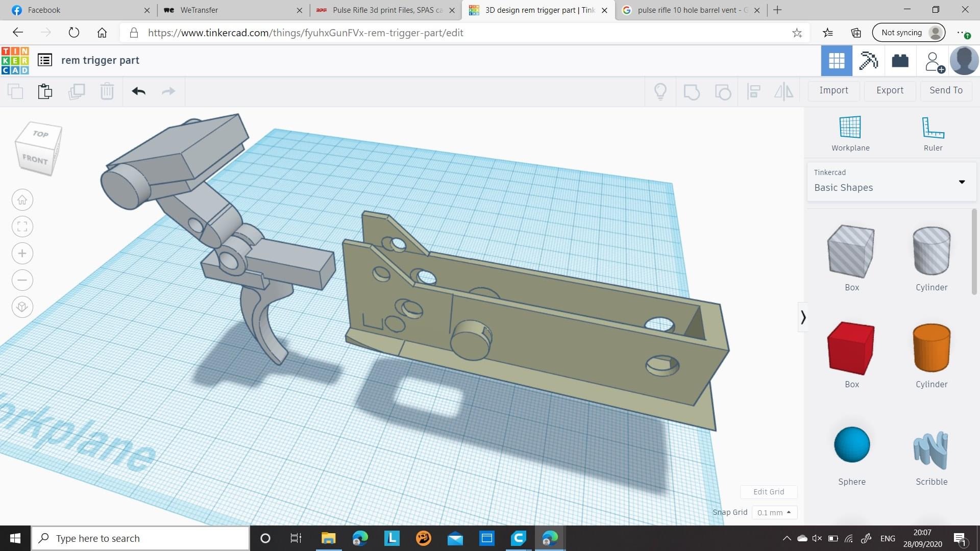Click the Home view button
The width and height of the screenshot is (980, 551).
click(22, 200)
